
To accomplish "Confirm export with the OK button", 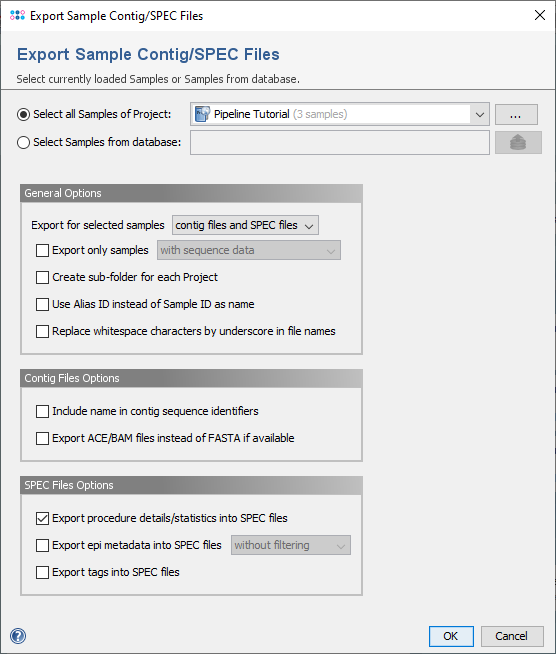I will [451, 636].
